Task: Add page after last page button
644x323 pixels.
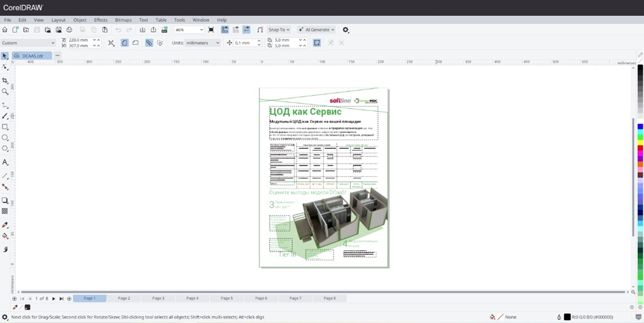Action: pos(69,299)
